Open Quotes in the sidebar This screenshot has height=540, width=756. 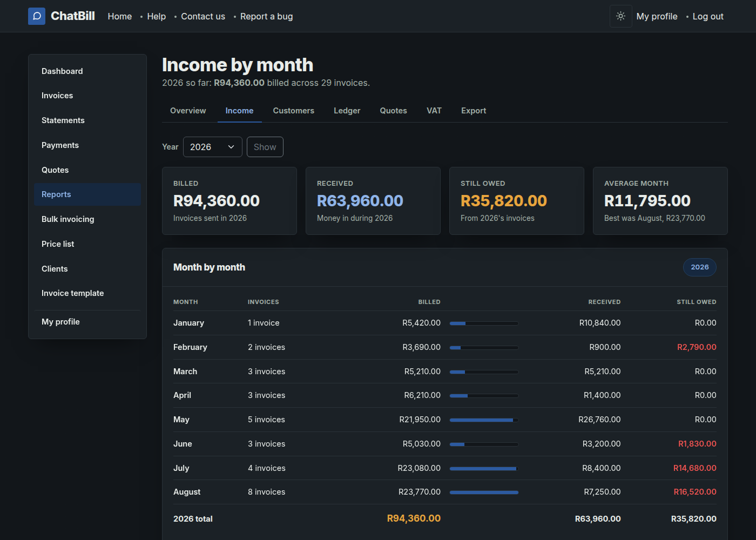tap(87, 170)
